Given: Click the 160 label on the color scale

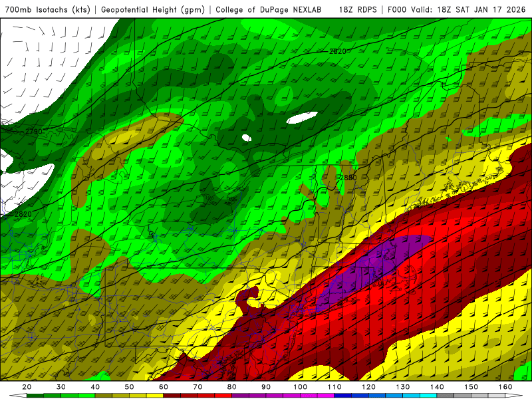Looking at the screenshot, I should click(505, 387).
